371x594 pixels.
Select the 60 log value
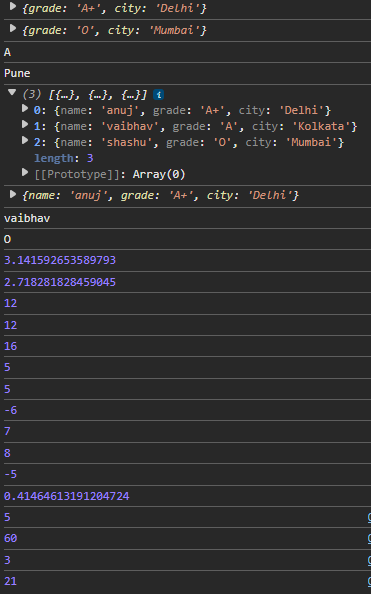tap(11, 538)
